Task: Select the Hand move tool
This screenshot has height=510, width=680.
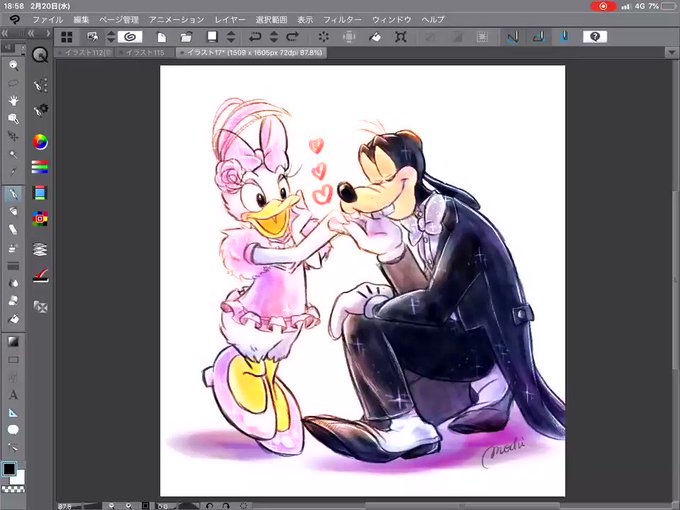Action: pos(13,101)
